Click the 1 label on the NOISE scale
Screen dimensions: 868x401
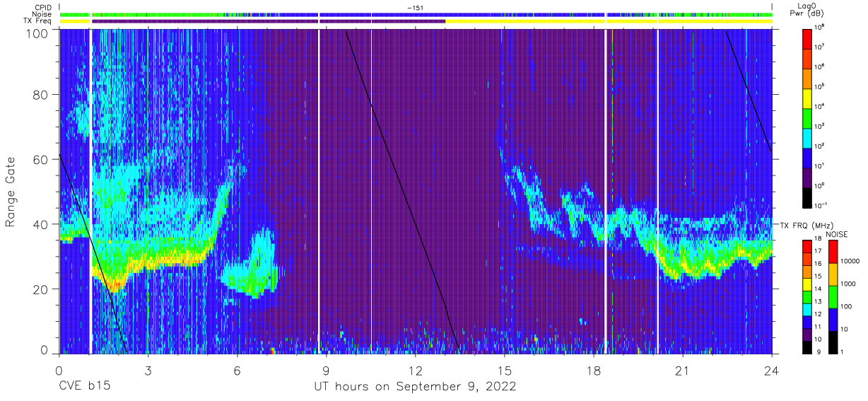[843, 352]
